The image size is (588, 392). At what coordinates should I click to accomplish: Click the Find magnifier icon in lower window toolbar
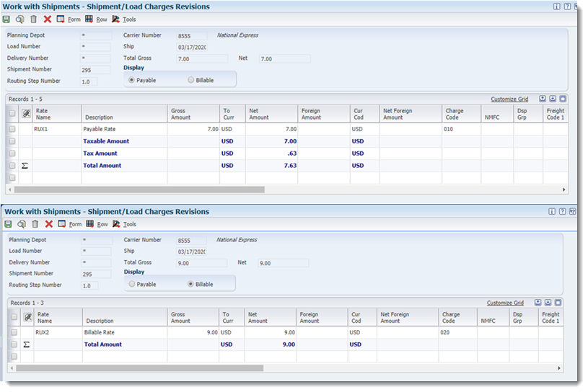pos(22,224)
